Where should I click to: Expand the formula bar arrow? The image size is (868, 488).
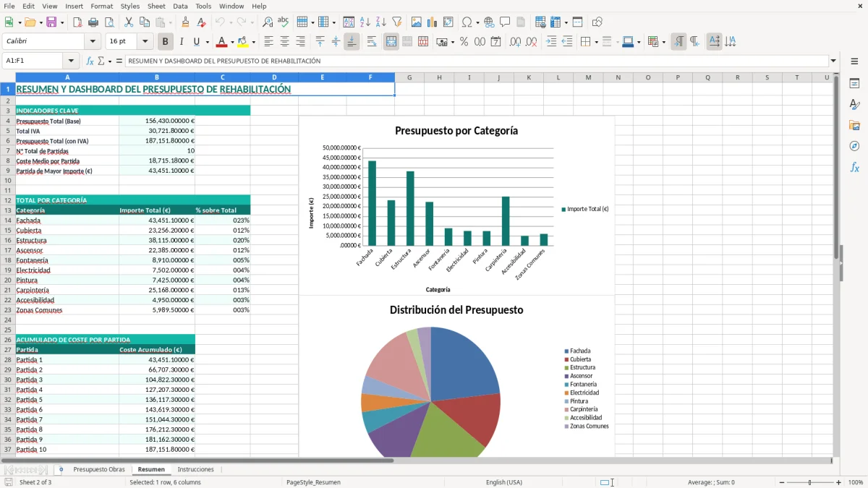[833, 61]
